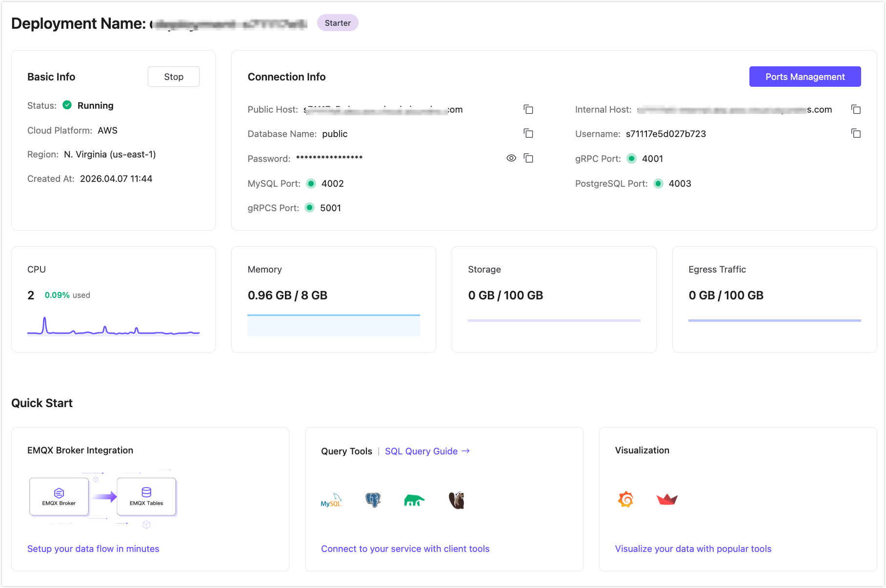Copy the Username value

pos(856,133)
